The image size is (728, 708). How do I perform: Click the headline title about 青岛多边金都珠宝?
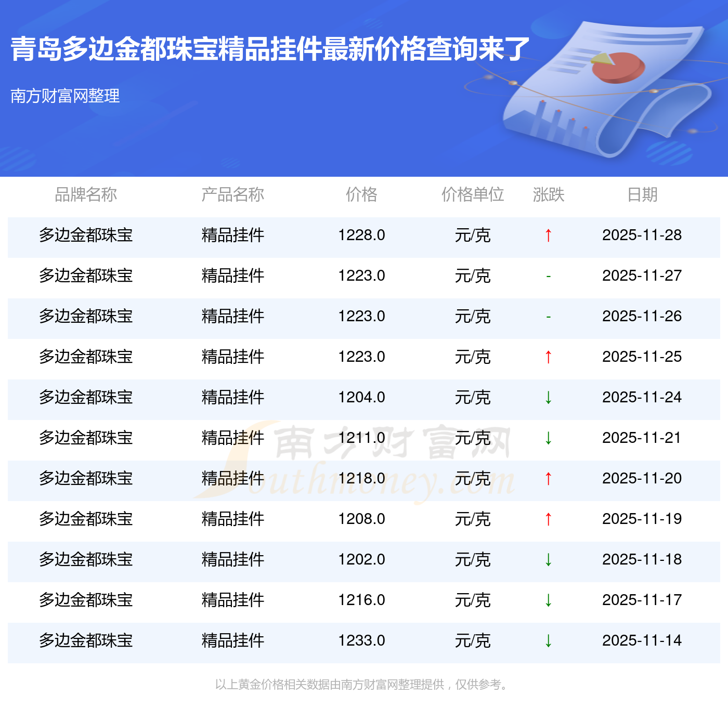270,49
